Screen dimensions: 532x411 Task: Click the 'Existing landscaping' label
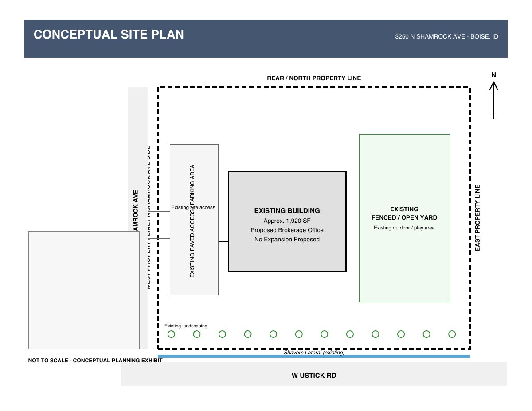[186, 326]
